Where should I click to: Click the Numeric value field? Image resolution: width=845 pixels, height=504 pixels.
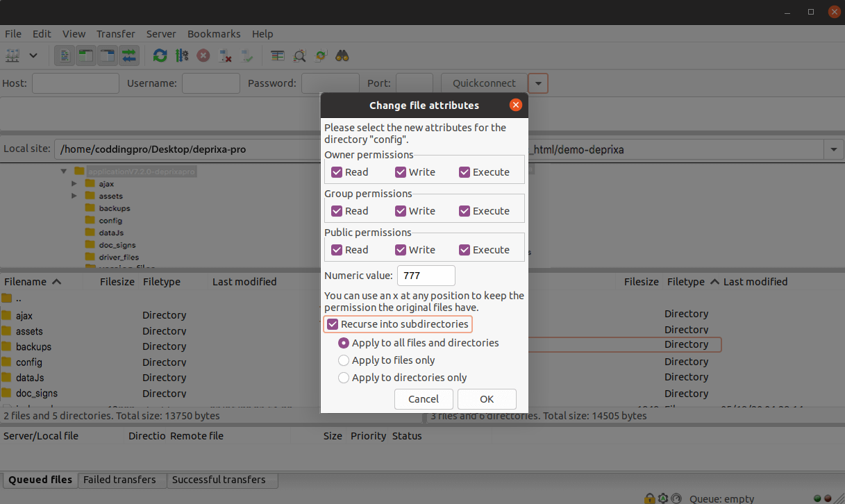[426, 276]
